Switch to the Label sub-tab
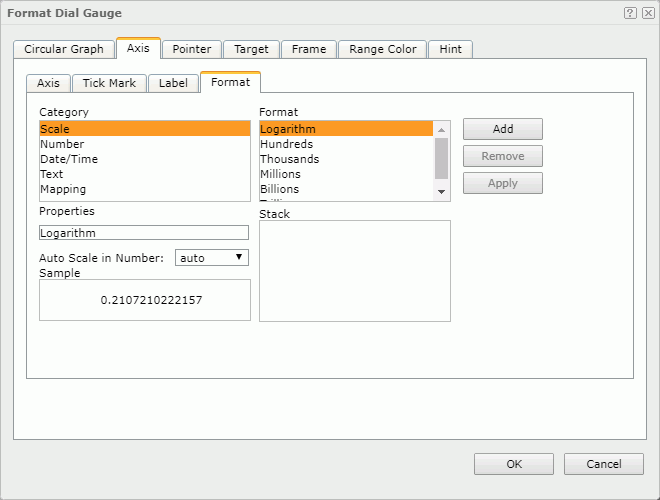The image size is (660, 500). click(x=173, y=83)
